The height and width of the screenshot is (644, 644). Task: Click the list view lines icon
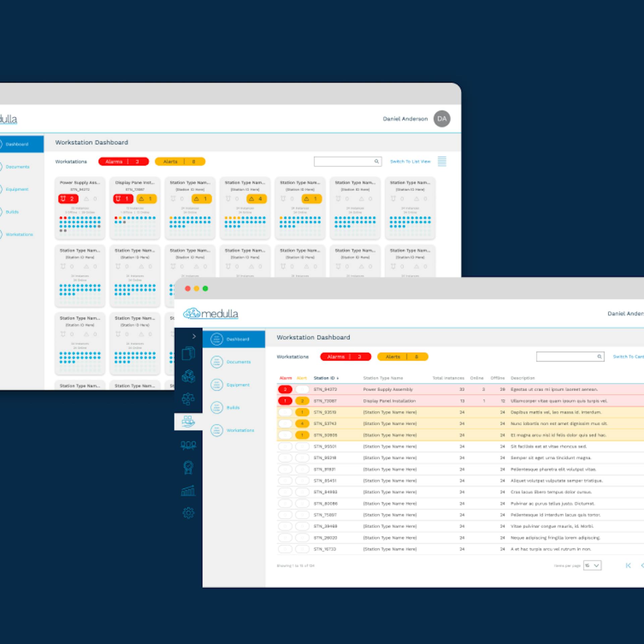click(442, 161)
